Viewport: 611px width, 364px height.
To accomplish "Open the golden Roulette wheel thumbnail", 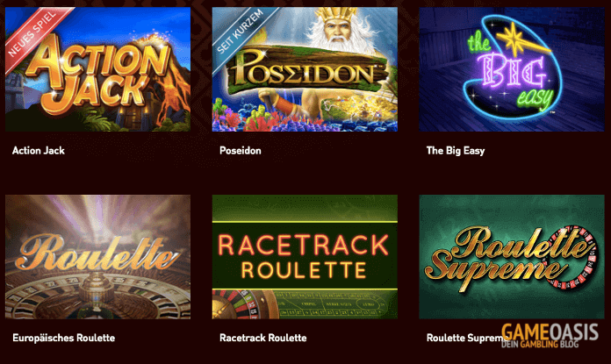I will point(97,257).
